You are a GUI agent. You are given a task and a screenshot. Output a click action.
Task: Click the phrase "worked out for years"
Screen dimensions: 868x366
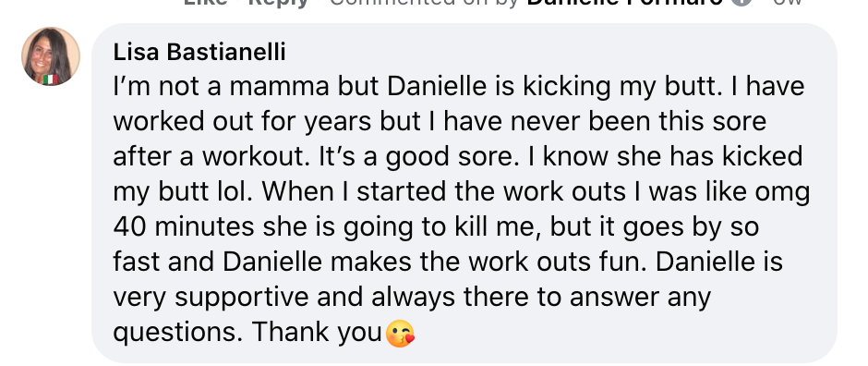(x=242, y=122)
